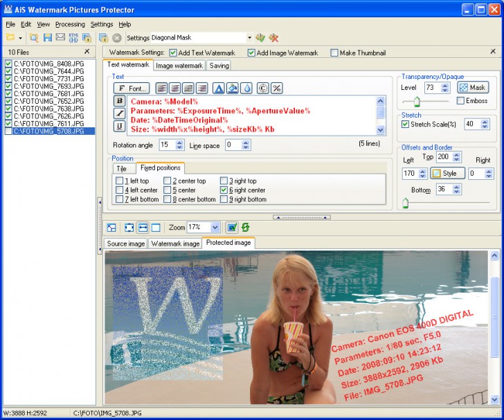The height and width of the screenshot is (420, 504).
Task: Decrease Stretch Scale spinner value
Action: pos(485,127)
